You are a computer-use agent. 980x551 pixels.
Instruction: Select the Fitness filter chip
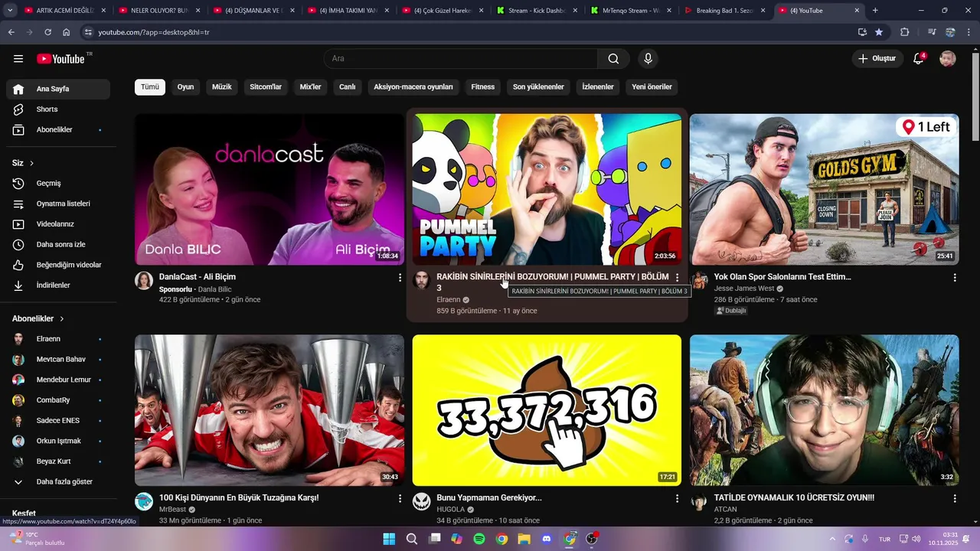coord(483,87)
